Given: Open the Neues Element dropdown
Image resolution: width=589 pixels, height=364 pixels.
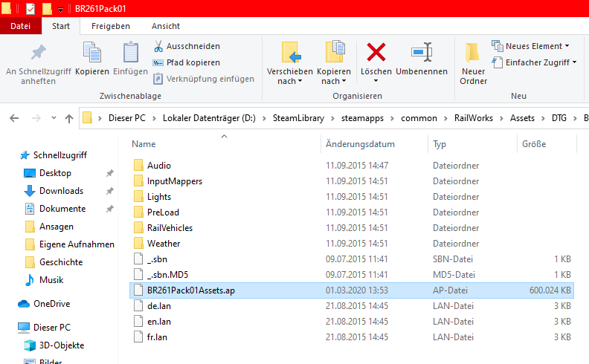Looking at the screenshot, I should pyautogui.click(x=530, y=46).
